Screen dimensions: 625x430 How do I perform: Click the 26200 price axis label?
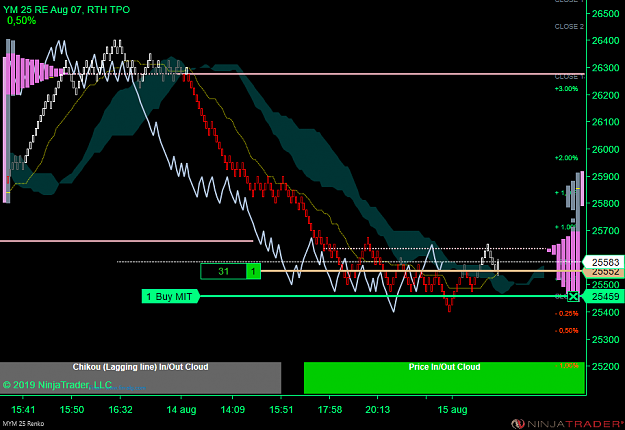coord(605,95)
